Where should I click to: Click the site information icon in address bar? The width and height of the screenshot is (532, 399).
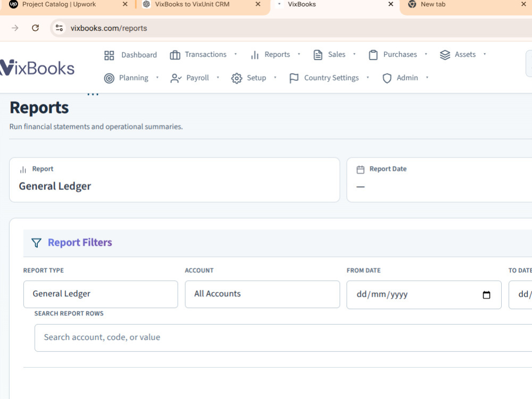(60, 28)
